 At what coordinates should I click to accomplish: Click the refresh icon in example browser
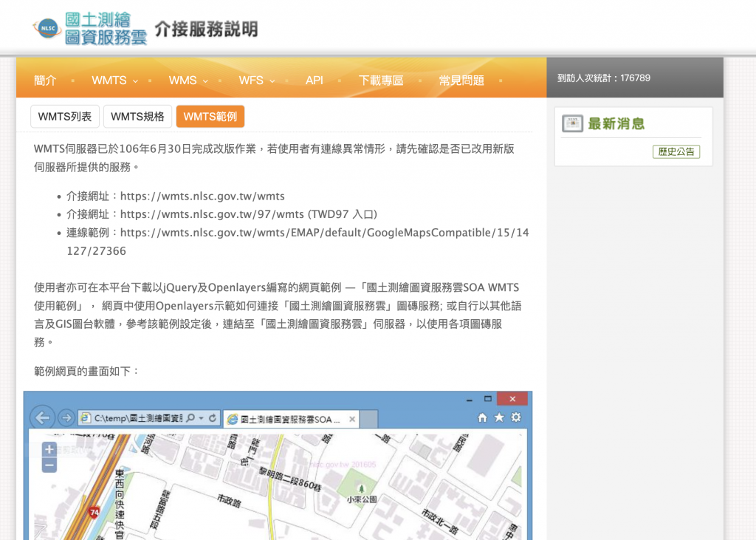click(x=213, y=418)
